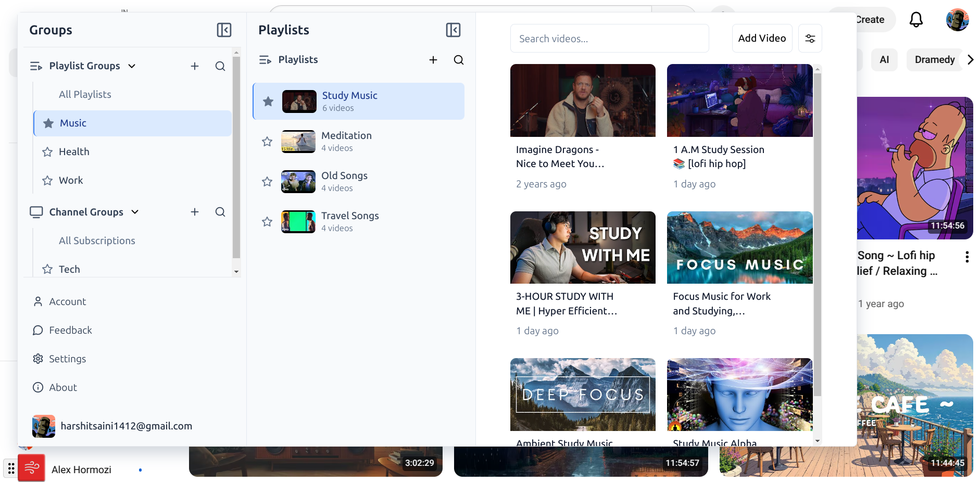The image size is (980, 482).
Task: Click the Add Video button
Action: click(x=761, y=39)
